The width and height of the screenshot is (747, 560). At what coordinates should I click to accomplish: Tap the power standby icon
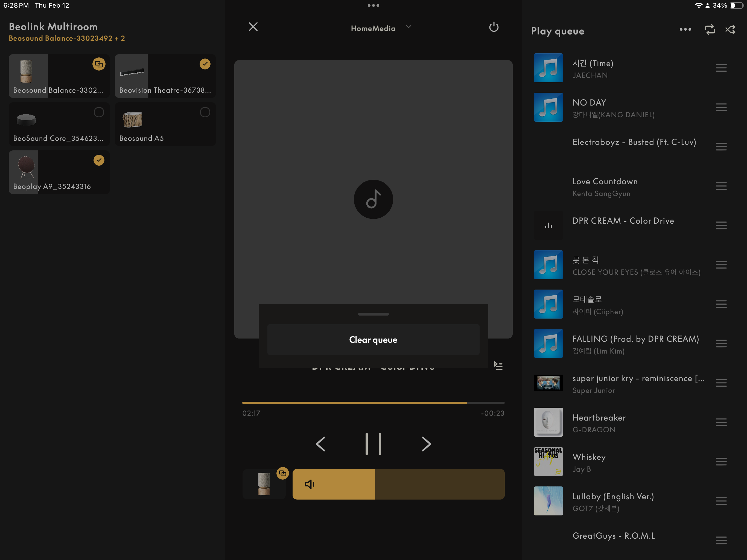[493, 27]
